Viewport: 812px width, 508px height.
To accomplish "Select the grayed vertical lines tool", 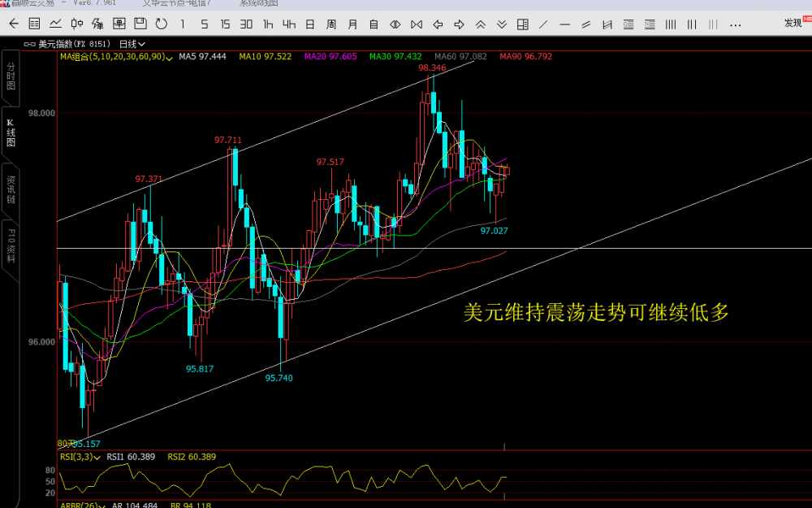I will tap(713, 24).
